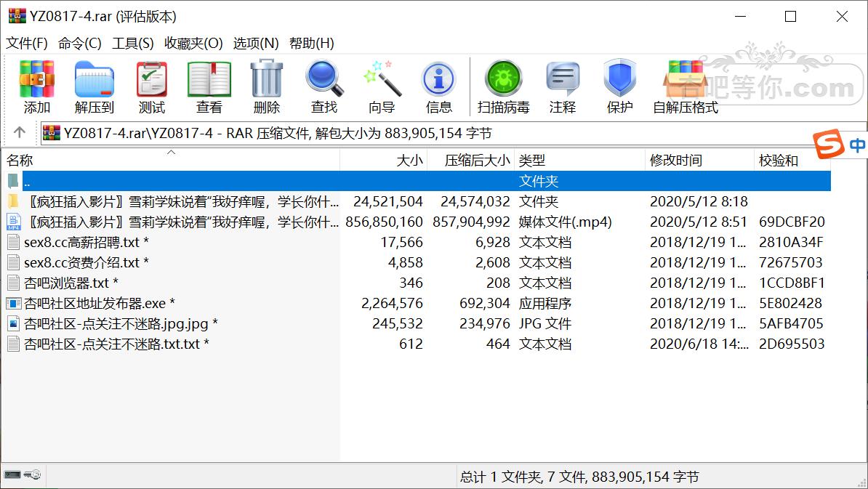868x489 pixels.
Task: Click the yellow folder icon in list
Action: (x=14, y=201)
